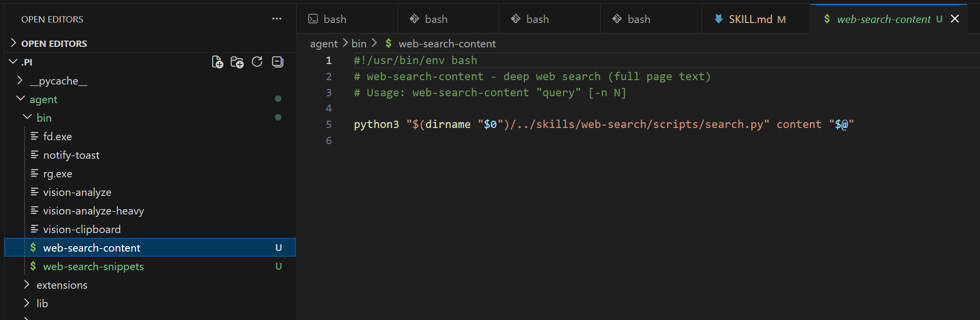Click the markdown arrow icon on SKILL.md tab
Screen dimensions: 980x320
click(x=719, y=19)
